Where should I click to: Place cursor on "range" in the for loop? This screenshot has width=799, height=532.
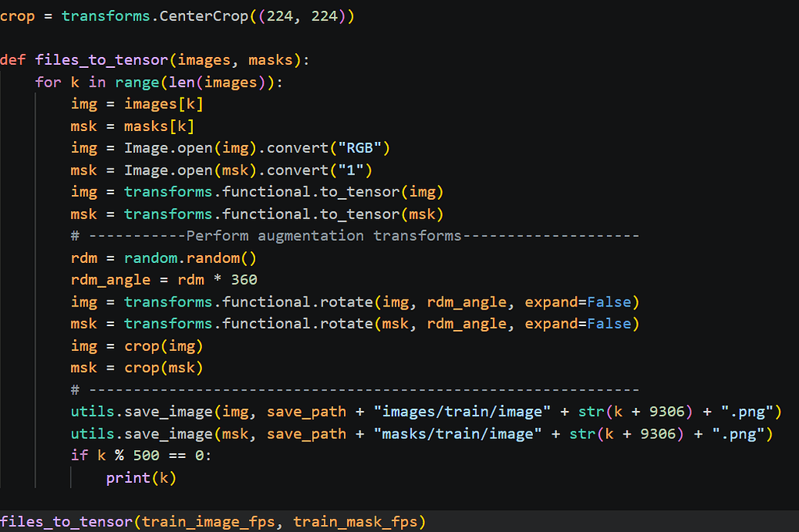tap(137, 83)
